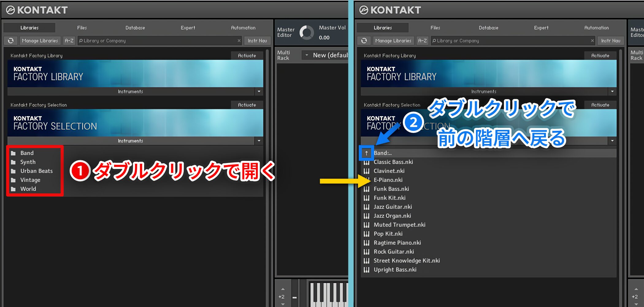
Task: Click Kontakt Factory Library banner, right window
Action: 489,73
